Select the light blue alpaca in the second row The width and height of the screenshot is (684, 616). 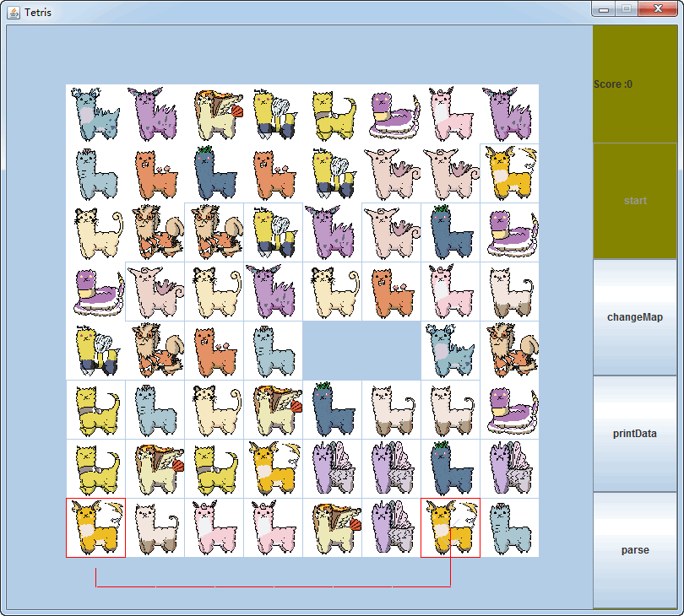pos(95,174)
